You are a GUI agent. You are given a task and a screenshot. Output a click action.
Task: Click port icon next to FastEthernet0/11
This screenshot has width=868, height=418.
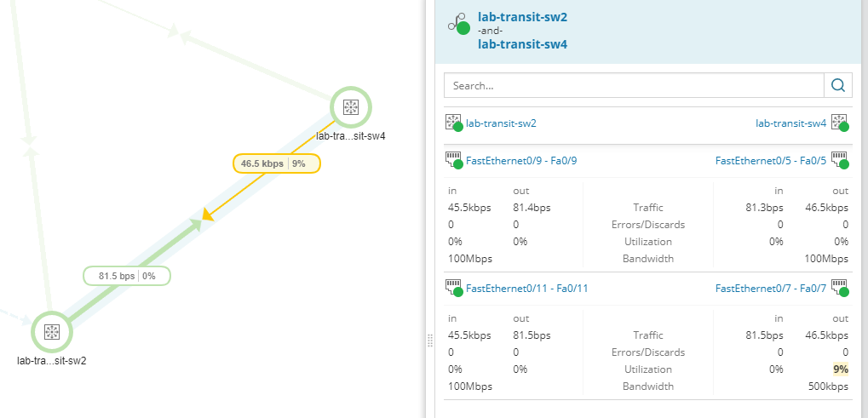click(x=453, y=289)
